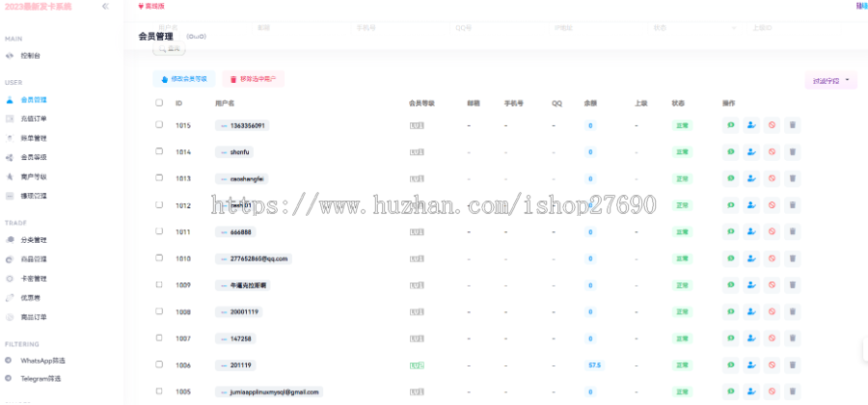Click red ban icon for user 1011
Image resolution: width=868 pixels, height=405 pixels.
point(772,231)
